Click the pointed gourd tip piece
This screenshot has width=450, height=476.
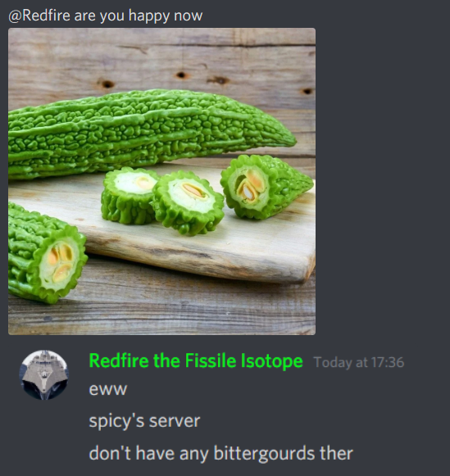(266, 187)
